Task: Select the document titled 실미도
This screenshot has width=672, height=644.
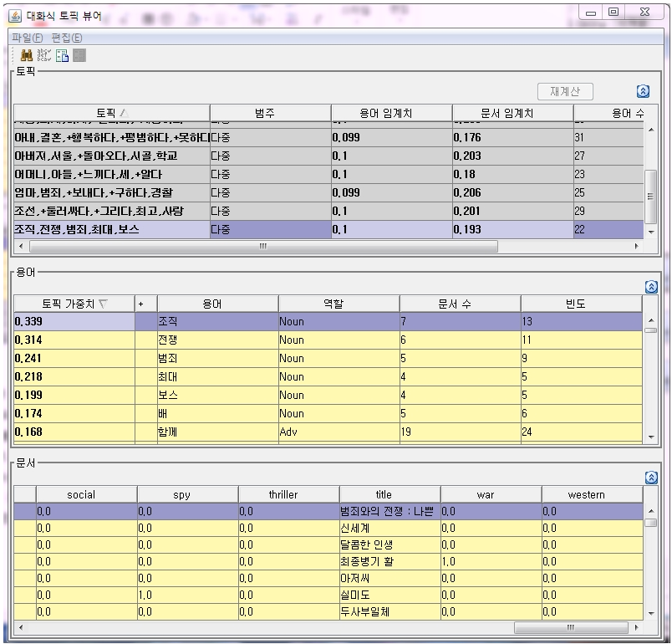Action: click(328, 595)
